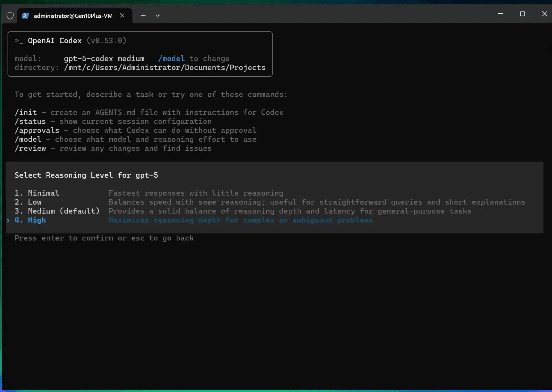The image size is (552, 392).
Task: Click the Select Reasoning Level for gpt-5 heading
Action: (x=86, y=175)
